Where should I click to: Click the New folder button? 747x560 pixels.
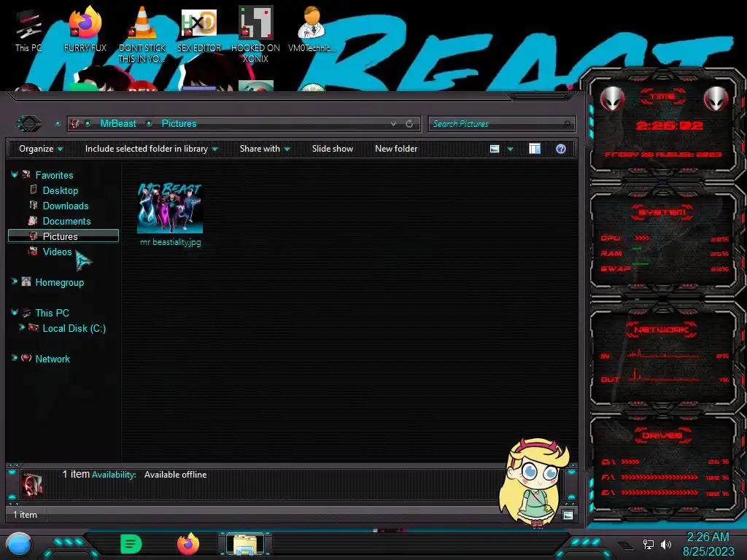click(x=396, y=149)
